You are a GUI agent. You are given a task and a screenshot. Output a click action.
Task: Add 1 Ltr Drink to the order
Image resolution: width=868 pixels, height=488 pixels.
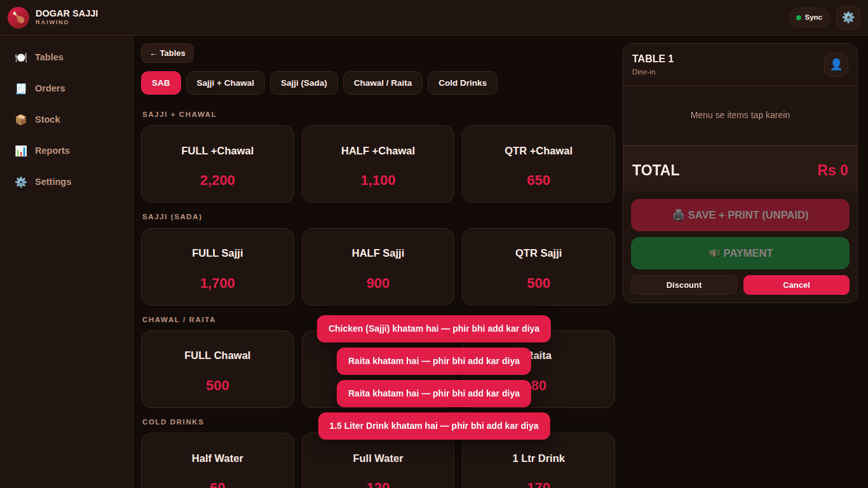[538, 461]
